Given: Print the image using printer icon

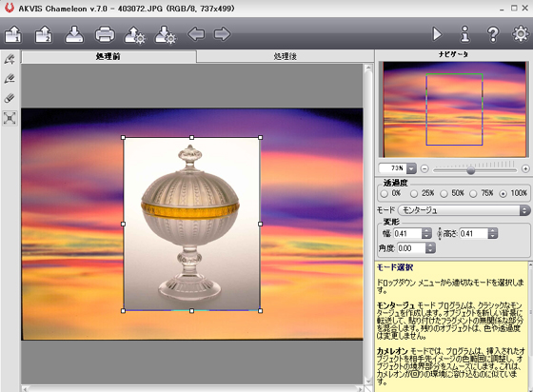Looking at the screenshot, I should click(105, 34).
